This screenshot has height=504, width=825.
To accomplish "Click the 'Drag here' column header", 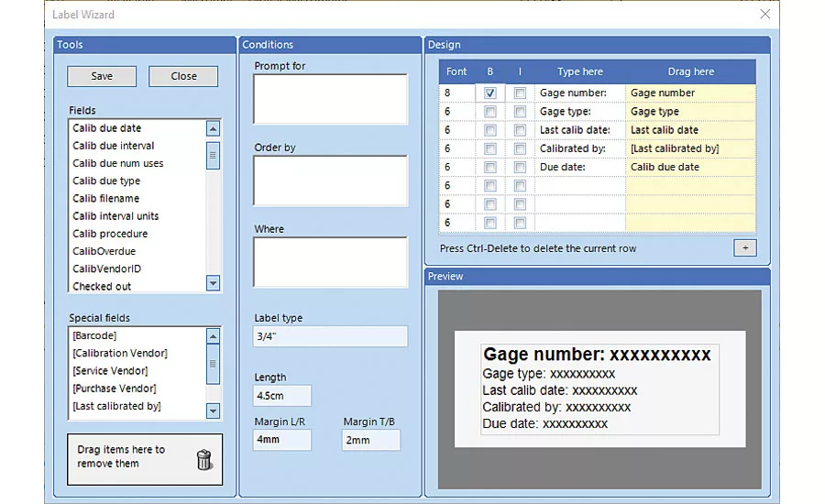I will (690, 71).
